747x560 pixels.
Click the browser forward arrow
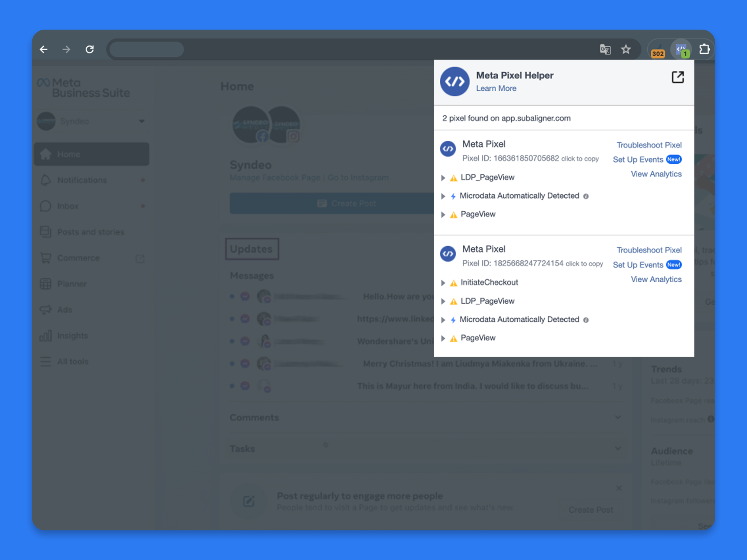[x=66, y=49]
